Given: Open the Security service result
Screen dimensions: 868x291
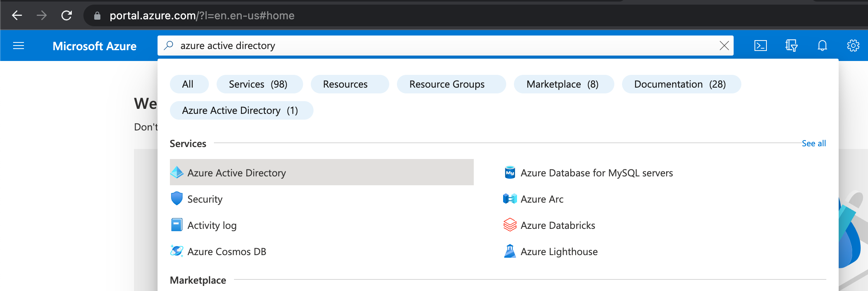Looking at the screenshot, I should click(x=205, y=199).
